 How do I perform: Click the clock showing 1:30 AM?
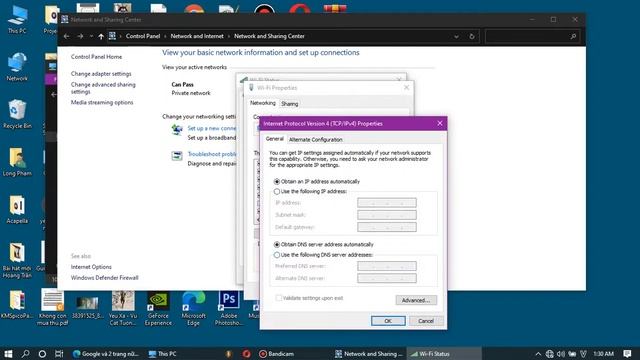coord(604,353)
